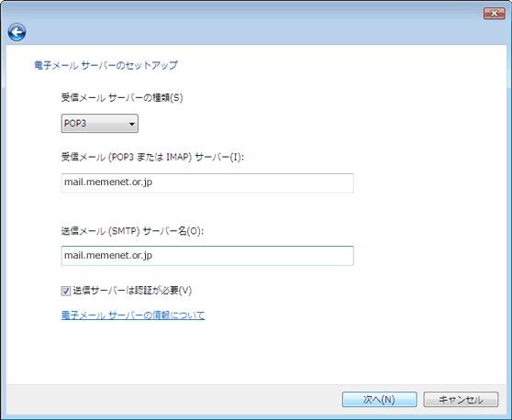The width and height of the screenshot is (512, 420).
Task: Focus the incoming mail server field
Action: point(207,183)
